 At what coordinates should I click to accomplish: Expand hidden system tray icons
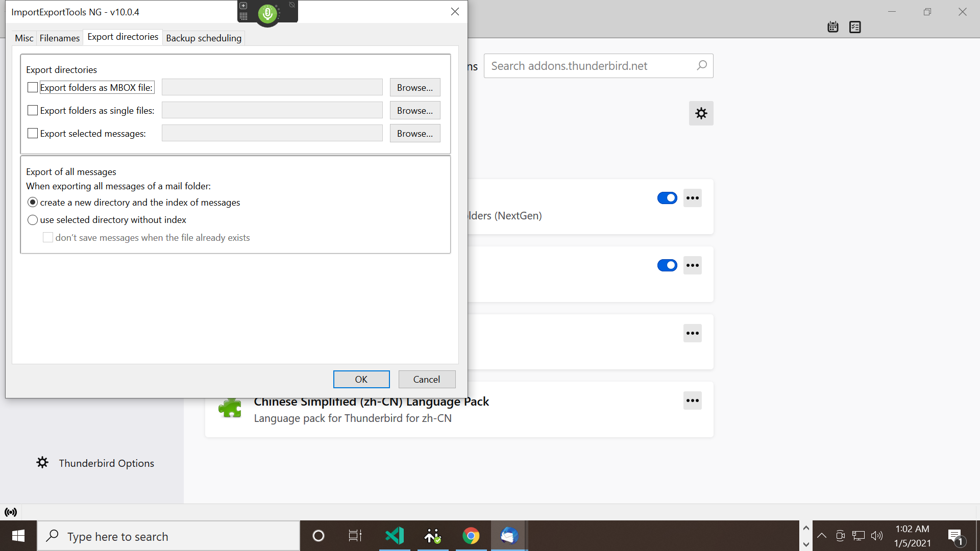[822, 536]
